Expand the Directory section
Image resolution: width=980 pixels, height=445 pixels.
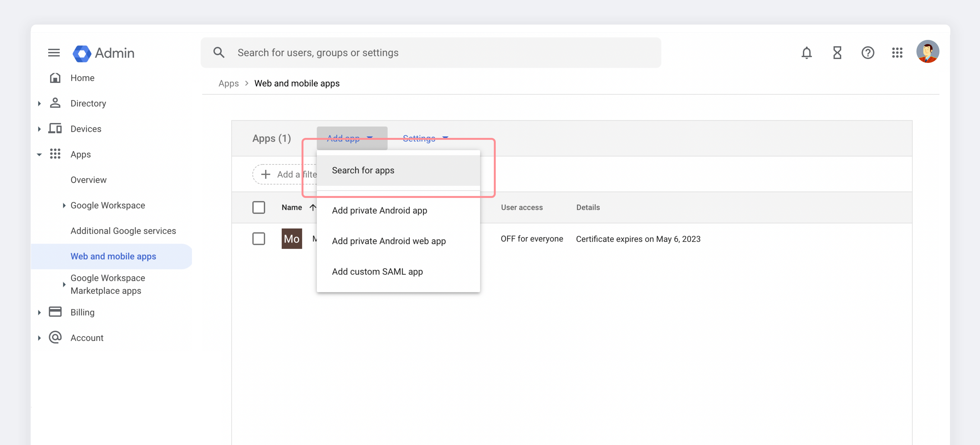pos(39,103)
